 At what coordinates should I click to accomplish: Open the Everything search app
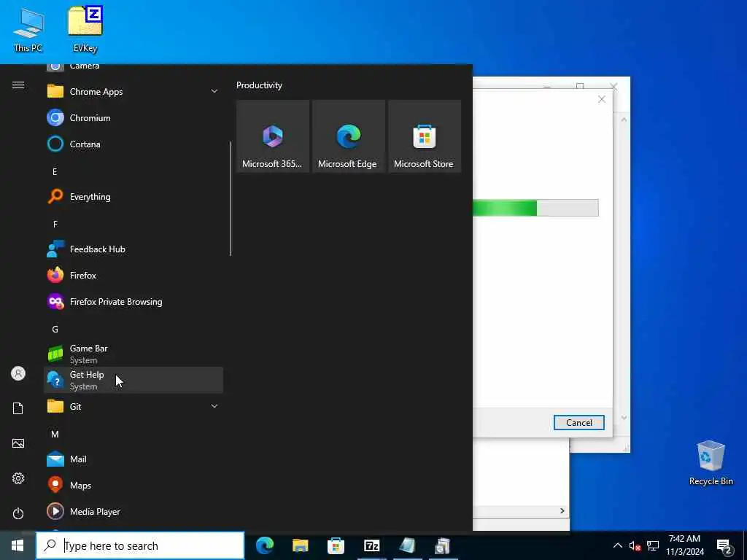coord(133,197)
